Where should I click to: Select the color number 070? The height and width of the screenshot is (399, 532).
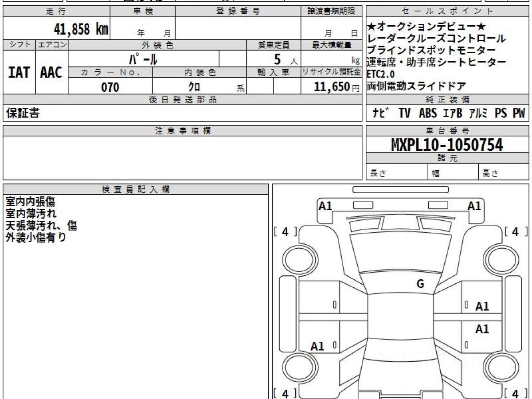[110, 87]
